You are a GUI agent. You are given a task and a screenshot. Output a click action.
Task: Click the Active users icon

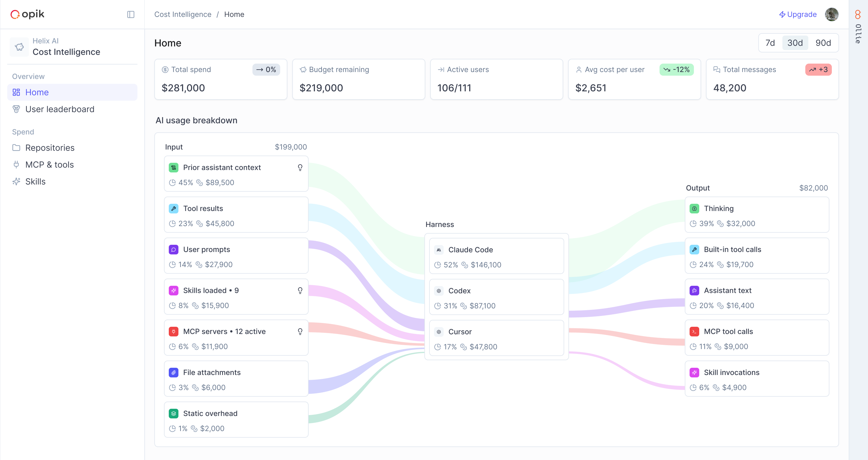441,69
